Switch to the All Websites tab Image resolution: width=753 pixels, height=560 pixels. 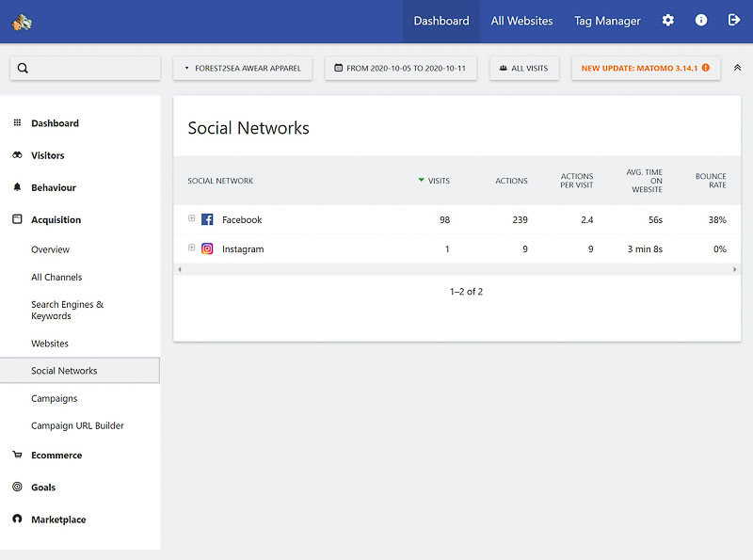[x=521, y=21]
